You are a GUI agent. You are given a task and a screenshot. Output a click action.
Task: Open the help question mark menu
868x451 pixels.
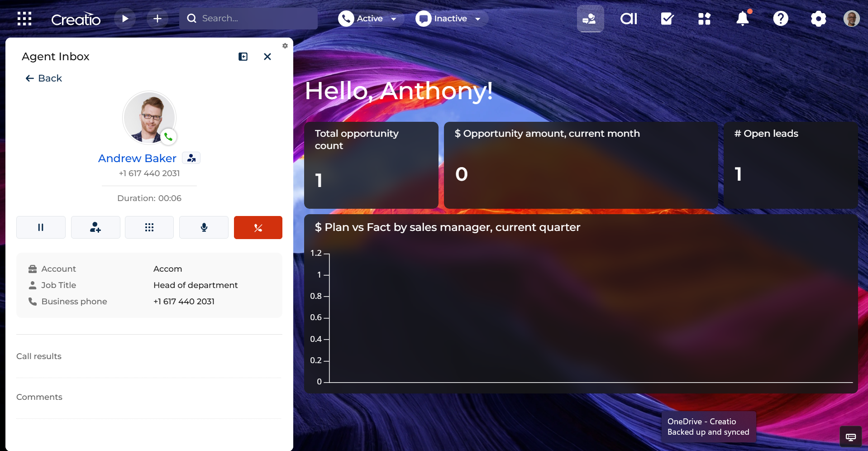[781, 19]
